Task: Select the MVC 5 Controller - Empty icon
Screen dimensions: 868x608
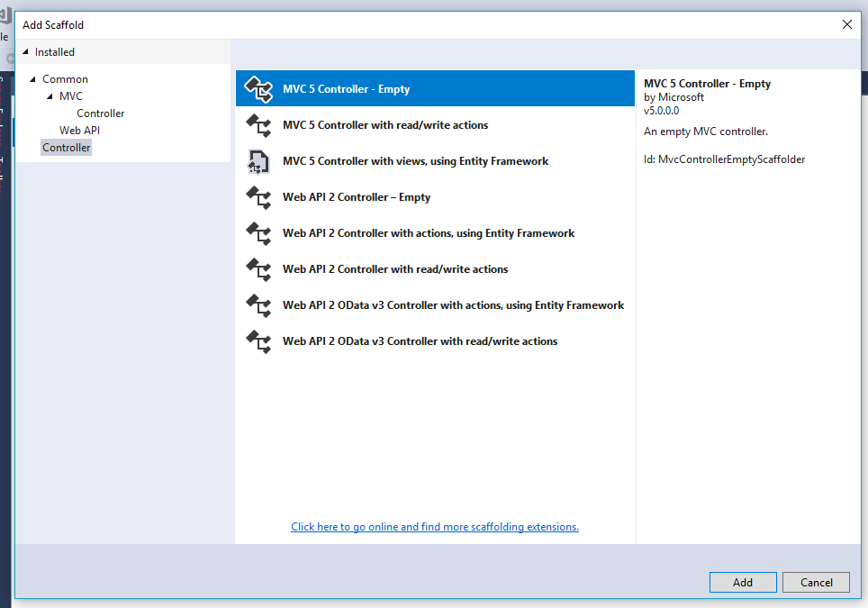Action: click(x=259, y=88)
